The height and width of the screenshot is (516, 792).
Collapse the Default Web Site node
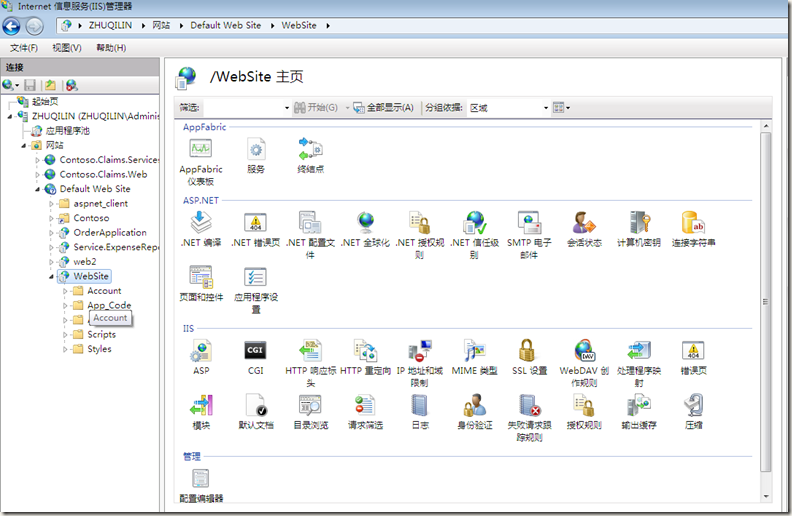[x=37, y=189]
